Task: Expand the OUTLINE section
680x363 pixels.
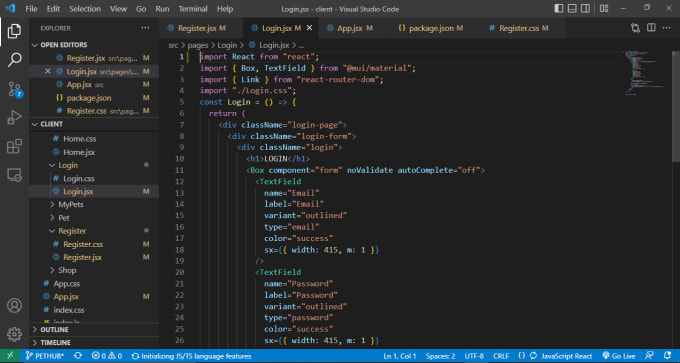Action: pyautogui.click(x=94, y=330)
